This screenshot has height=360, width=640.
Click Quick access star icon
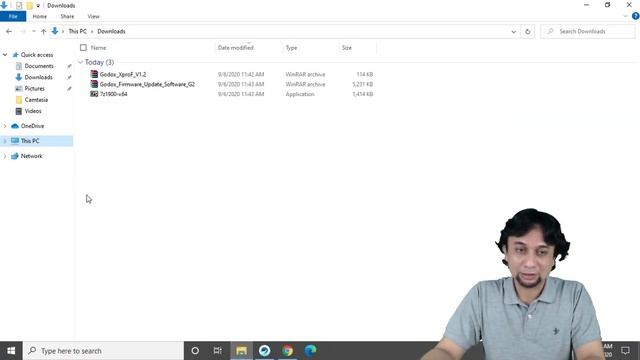[16, 55]
